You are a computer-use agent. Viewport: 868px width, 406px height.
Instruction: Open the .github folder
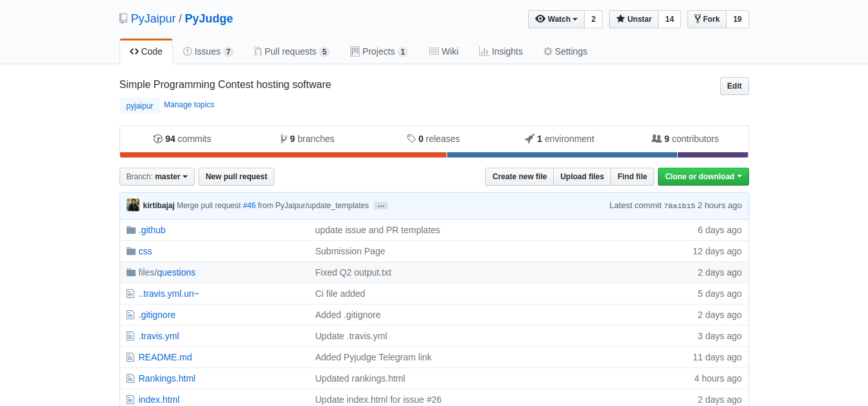pyautogui.click(x=152, y=230)
